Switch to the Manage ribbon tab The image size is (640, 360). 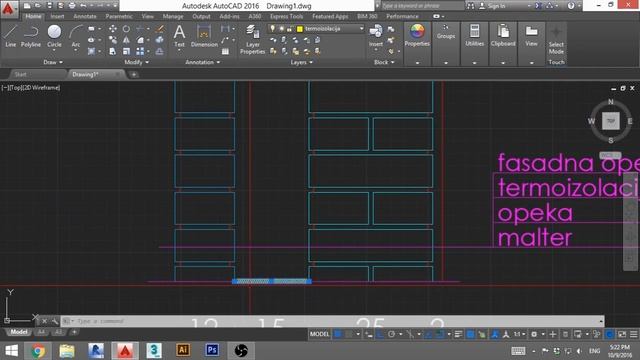[173, 16]
